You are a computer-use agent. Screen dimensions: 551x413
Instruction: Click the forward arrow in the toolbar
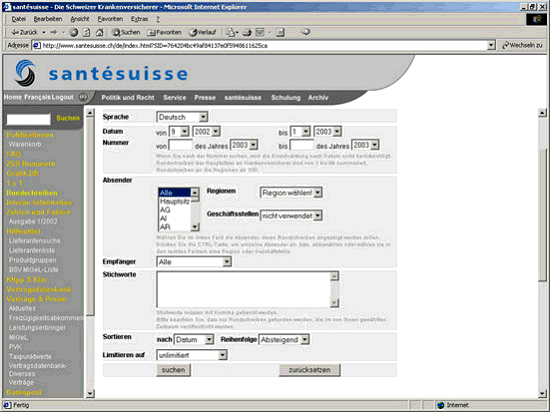[x=53, y=32]
